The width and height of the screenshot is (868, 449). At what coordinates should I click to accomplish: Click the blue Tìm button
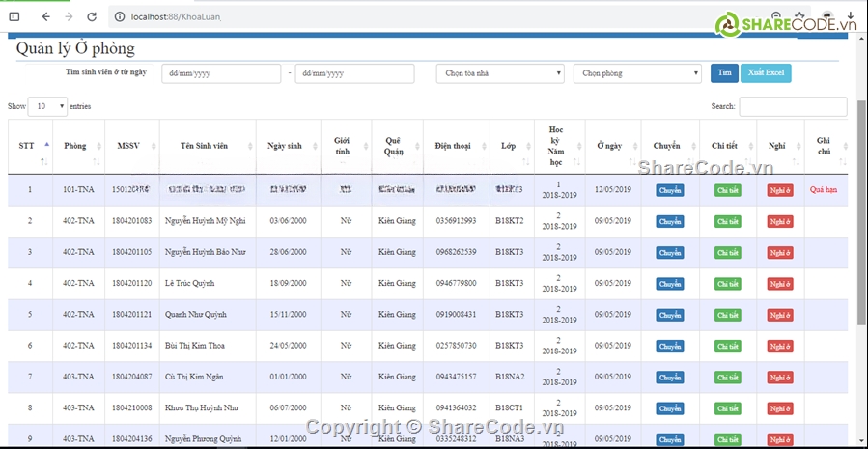tap(724, 73)
